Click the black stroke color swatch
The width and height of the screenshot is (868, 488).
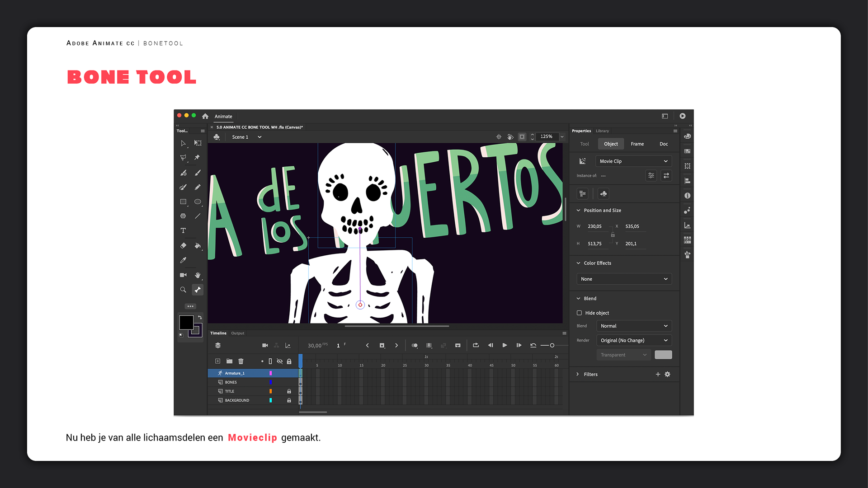[x=186, y=322]
